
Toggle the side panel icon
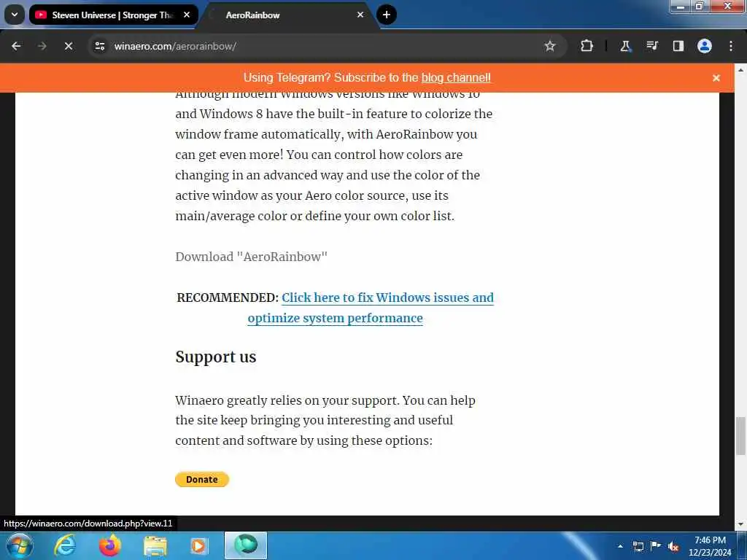coord(678,46)
